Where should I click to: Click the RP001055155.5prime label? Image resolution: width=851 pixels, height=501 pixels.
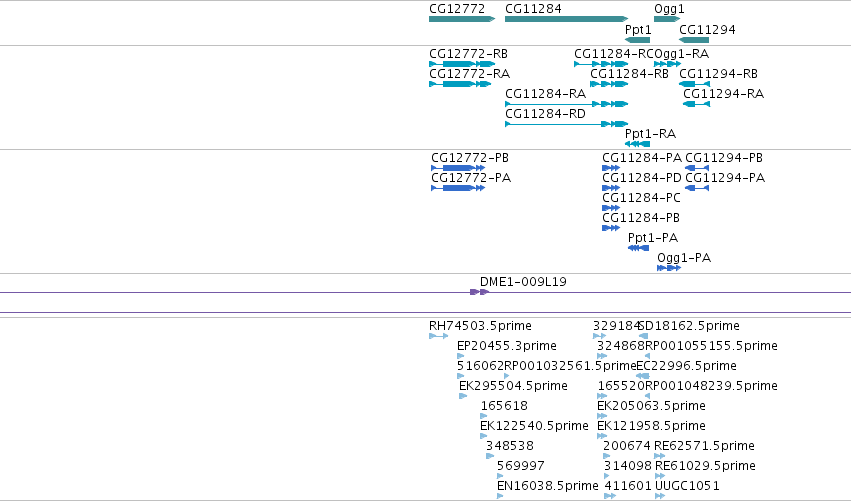pos(711,346)
